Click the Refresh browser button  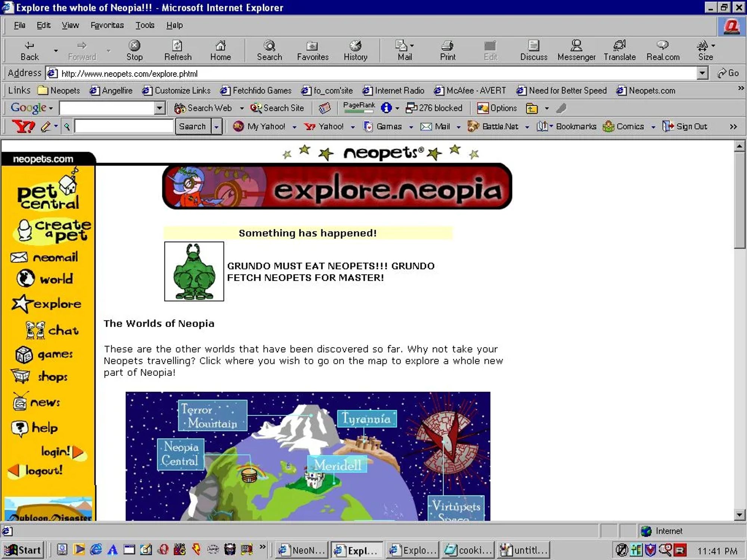coord(178,49)
